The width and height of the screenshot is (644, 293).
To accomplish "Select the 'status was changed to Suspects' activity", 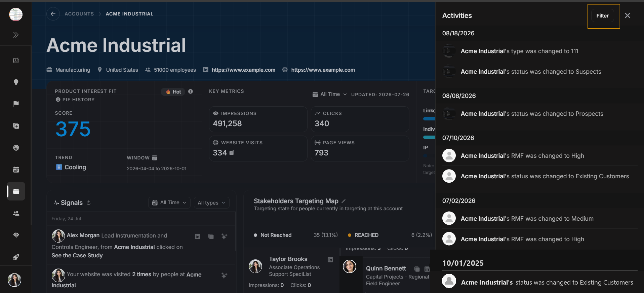I will tap(540, 72).
